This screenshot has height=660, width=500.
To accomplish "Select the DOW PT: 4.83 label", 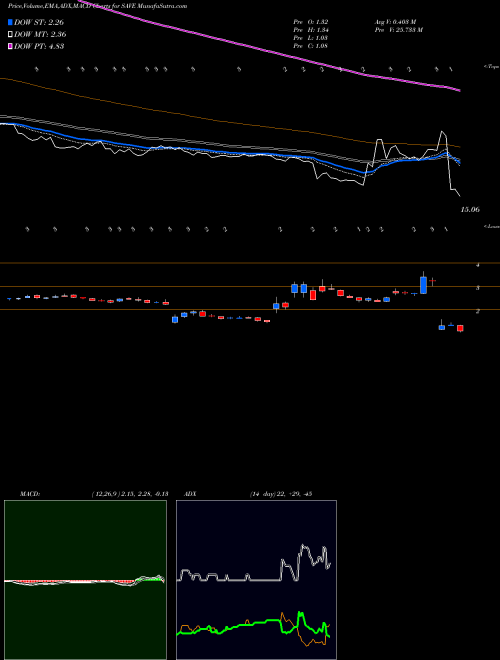I will pos(39,46).
